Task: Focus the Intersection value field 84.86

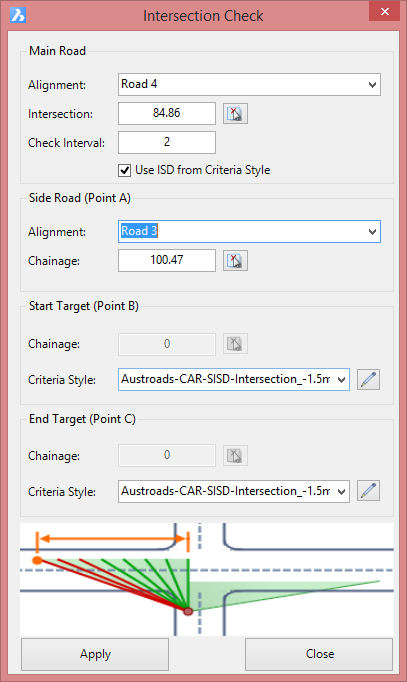Action: tap(167, 113)
